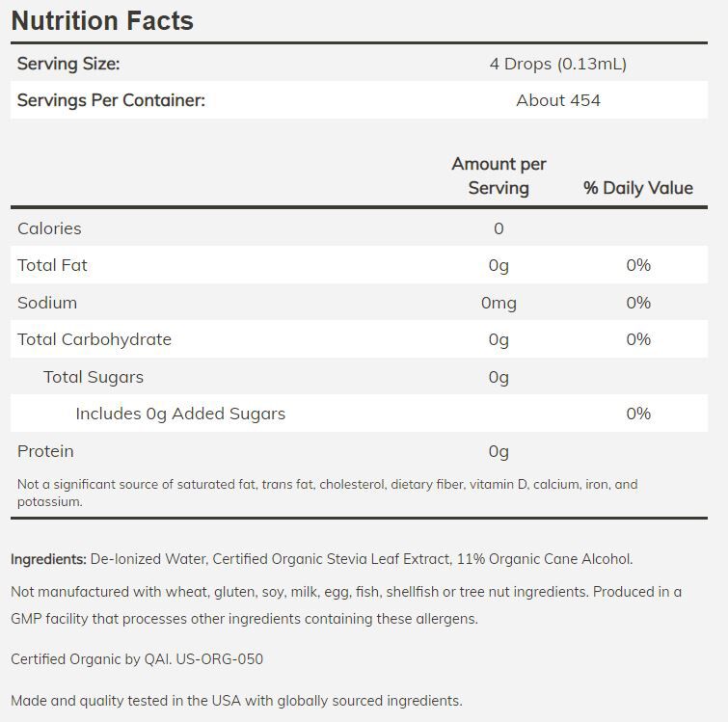Select the Total Sugars row label
728x722 pixels.
[x=94, y=377]
